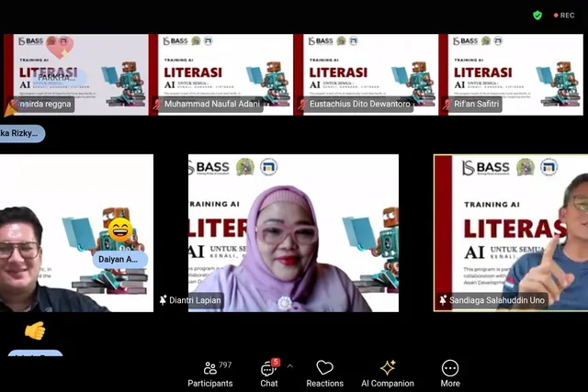Launch the AI Companion
The height and width of the screenshot is (392, 588).
click(x=388, y=374)
